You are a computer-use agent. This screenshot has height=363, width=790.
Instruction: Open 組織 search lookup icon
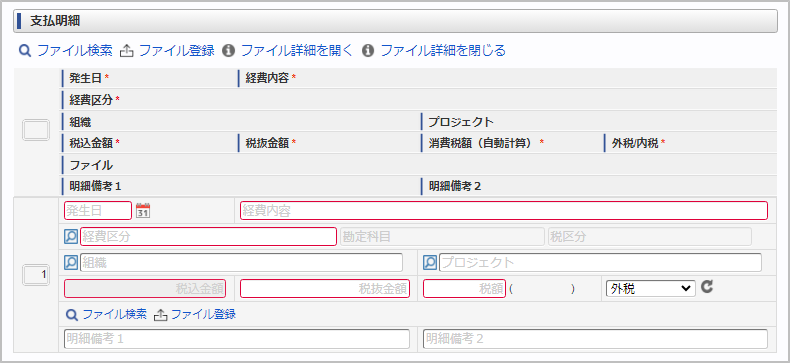71,263
